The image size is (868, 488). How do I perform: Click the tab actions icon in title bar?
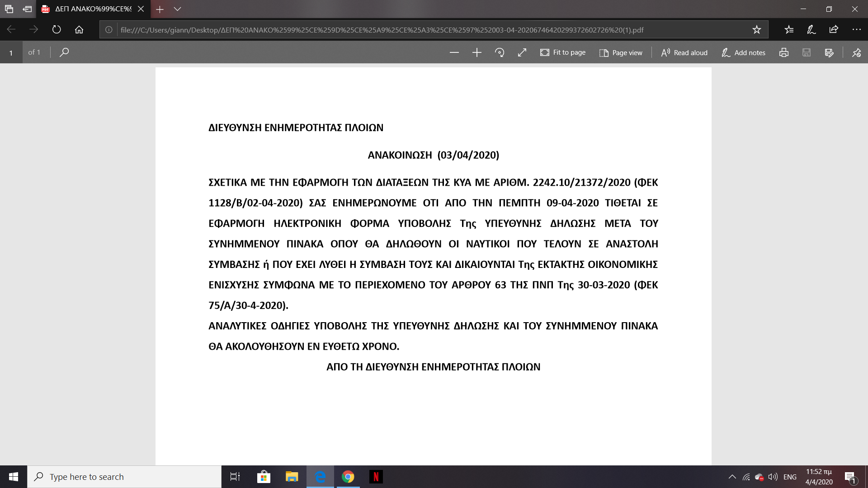pyautogui.click(x=9, y=9)
